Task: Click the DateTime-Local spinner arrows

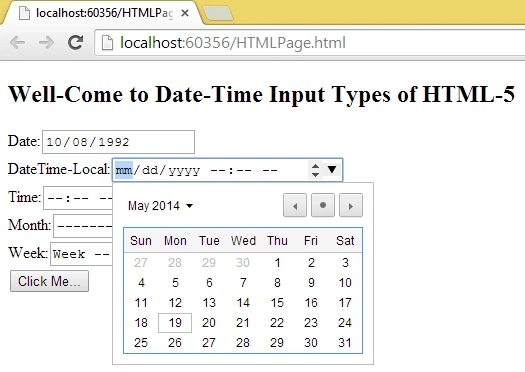Action: pyautogui.click(x=315, y=170)
